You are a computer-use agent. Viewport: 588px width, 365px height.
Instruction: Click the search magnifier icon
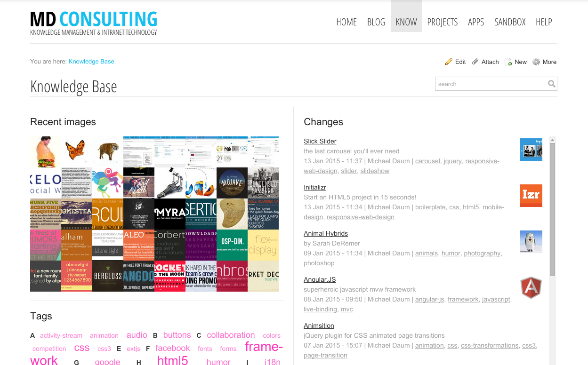(x=551, y=84)
